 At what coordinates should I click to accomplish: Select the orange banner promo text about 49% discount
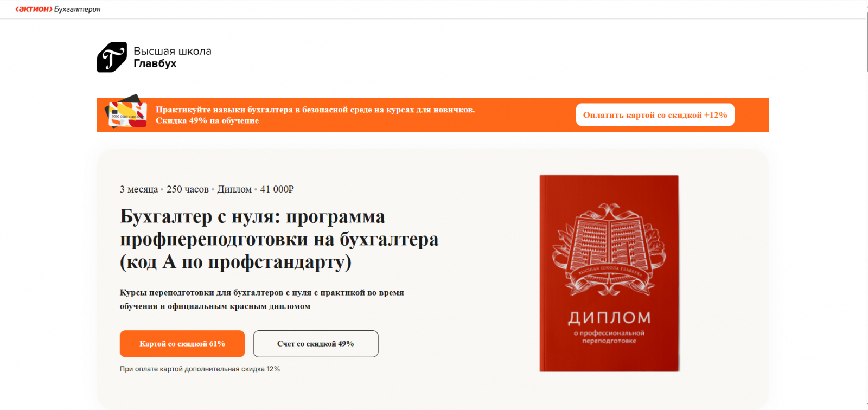pyautogui.click(x=315, y=115)
